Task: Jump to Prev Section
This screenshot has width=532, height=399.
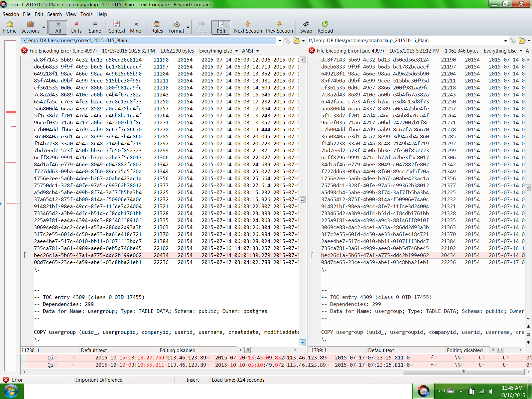Action: [x=279, y=27]
